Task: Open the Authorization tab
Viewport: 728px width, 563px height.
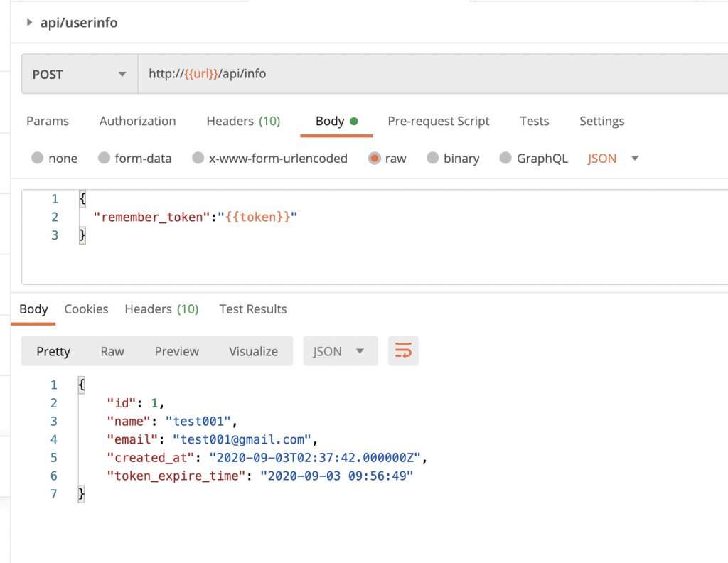Action: tap(137, 121)
